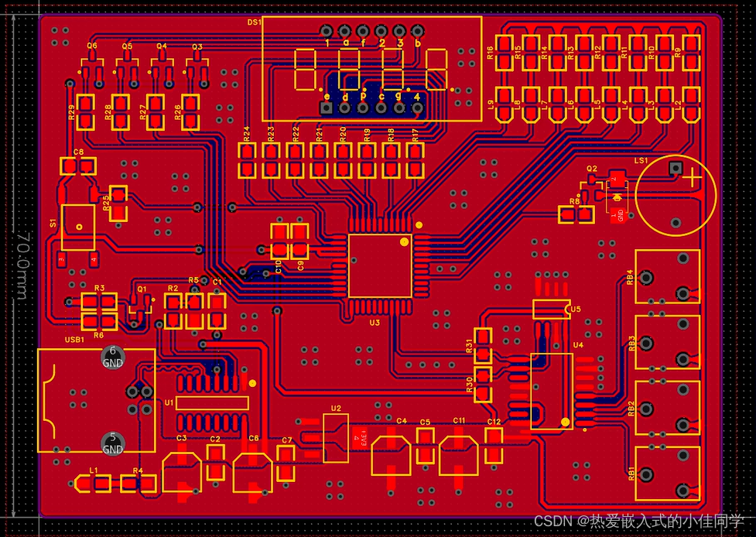Select resistor R25 footprint
The image size is (756, 537).
pos(118,204)
